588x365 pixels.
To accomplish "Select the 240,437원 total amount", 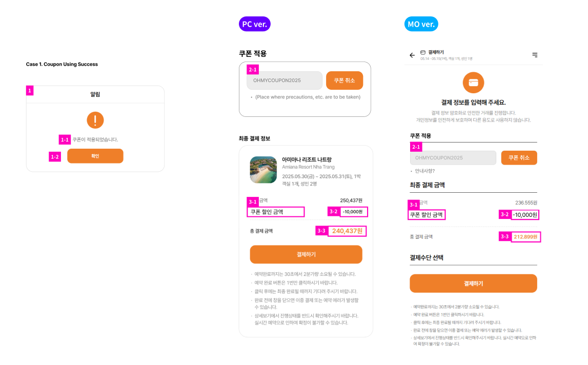I will (x=348, y=231).
